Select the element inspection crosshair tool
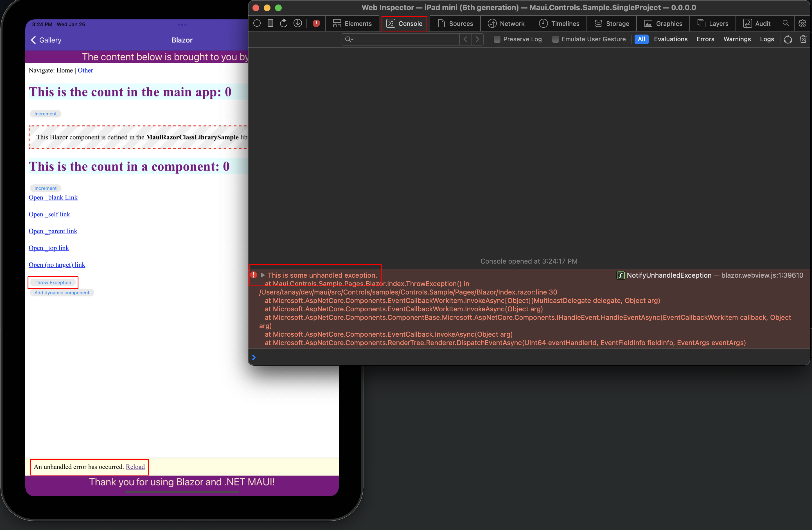The height and width of the screenshot is (530, 812). point(257,23)
